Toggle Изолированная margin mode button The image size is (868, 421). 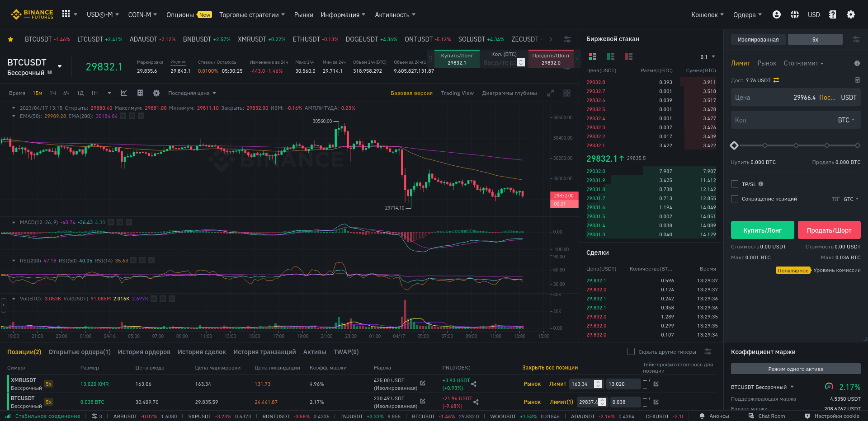pos(758,39)
